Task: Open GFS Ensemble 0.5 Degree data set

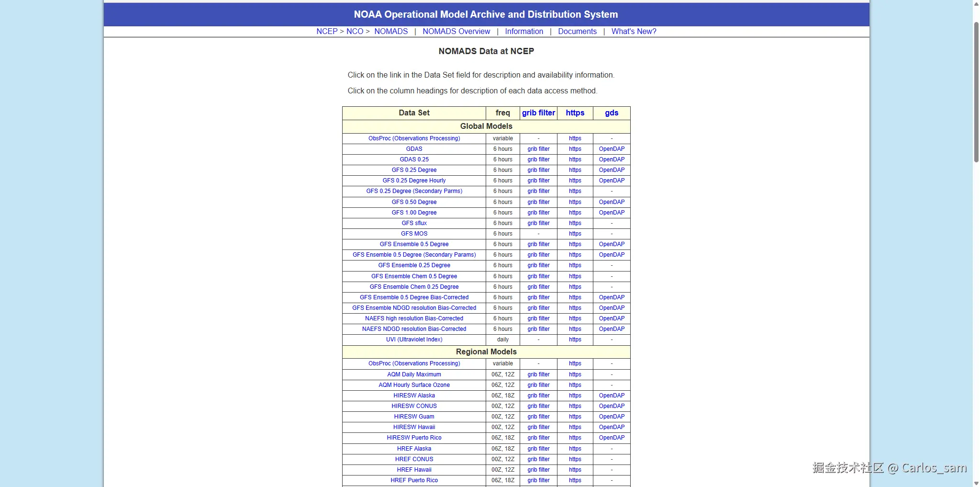Action: [x=414, y=244]
